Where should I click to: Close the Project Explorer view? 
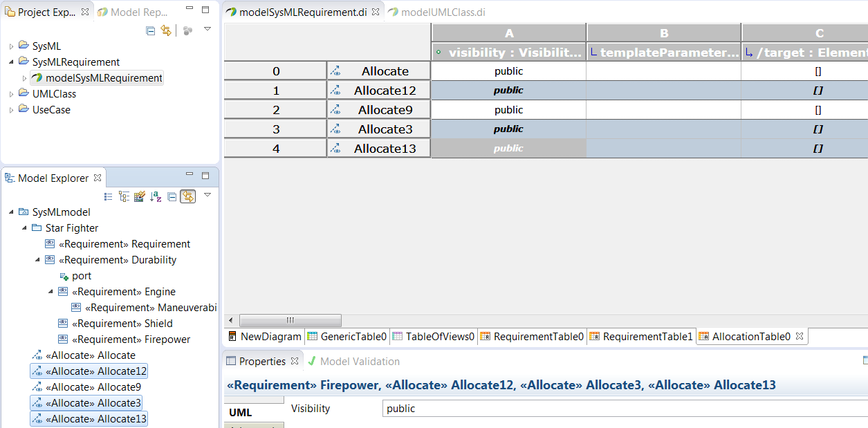(85, 12)
